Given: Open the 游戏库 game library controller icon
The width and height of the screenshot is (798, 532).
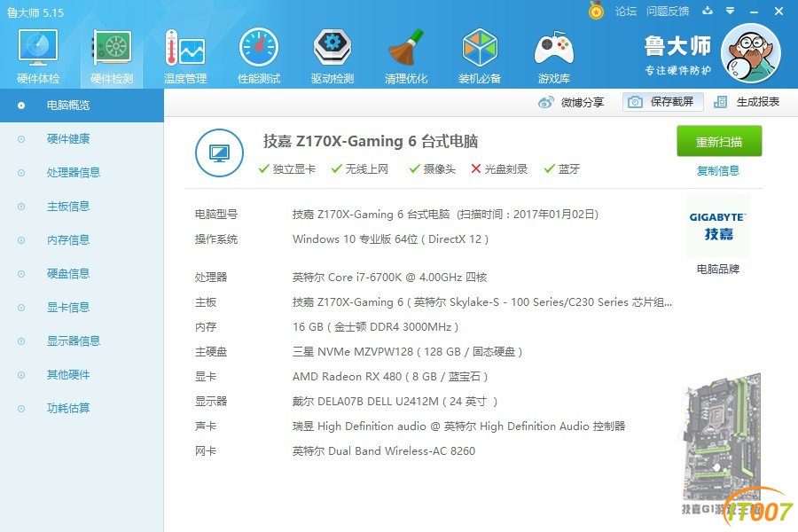Looking at the screenshot, I should (553, 56).
